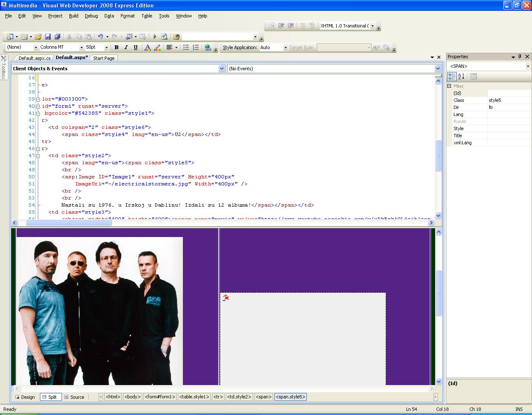Click the (Id) property value field
The height and width of the screenshot is (415, 532).
510,93
